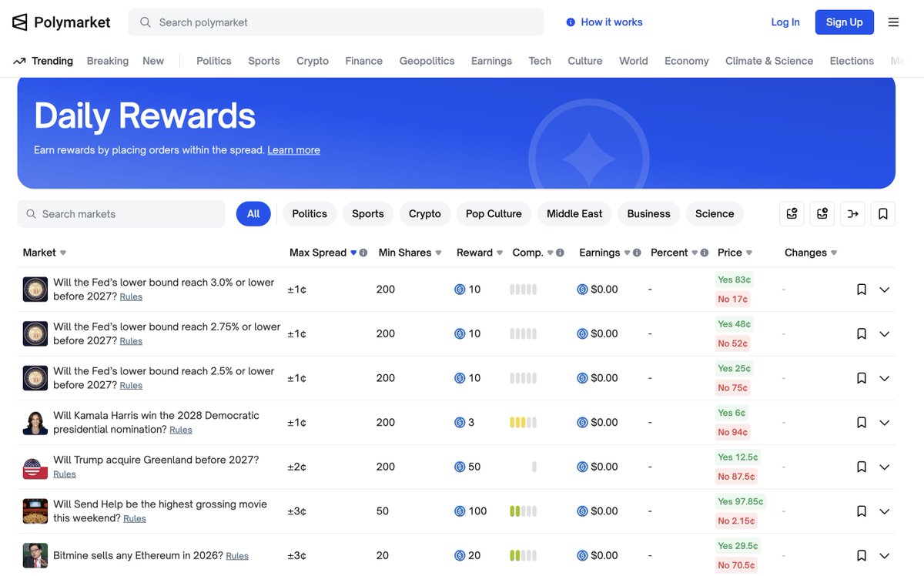The width and height of the screenshot is (924, 576).
Task: Click the Bitmine market thumbnail
Action: (x=35, y=555)
